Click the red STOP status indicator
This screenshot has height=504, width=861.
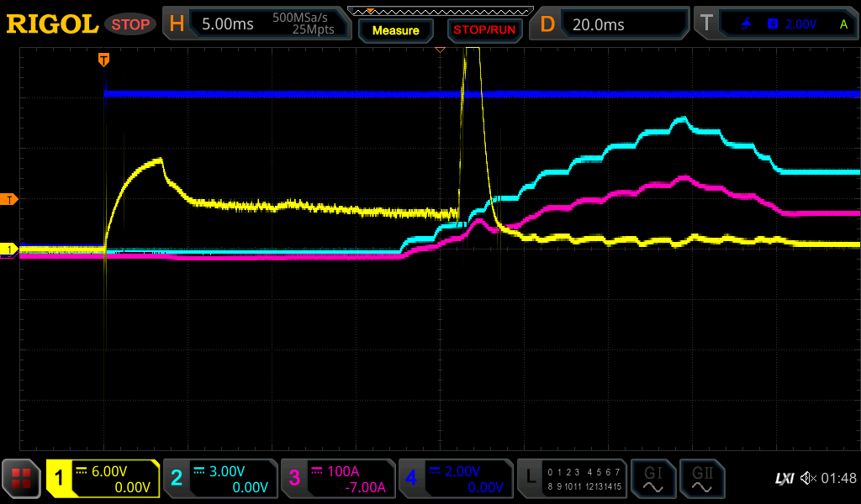point(130,24)
